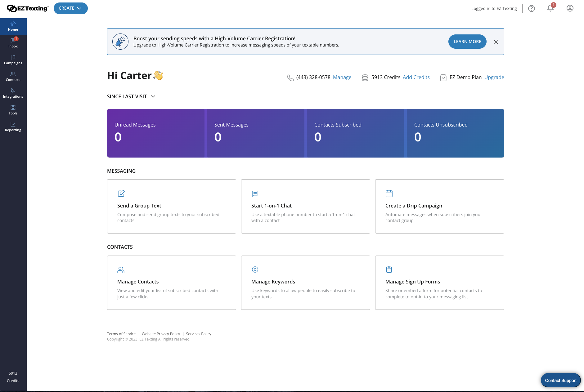Click Manage next to the phone number
Screen dimensions: 584x392
(x=342, y=77)
